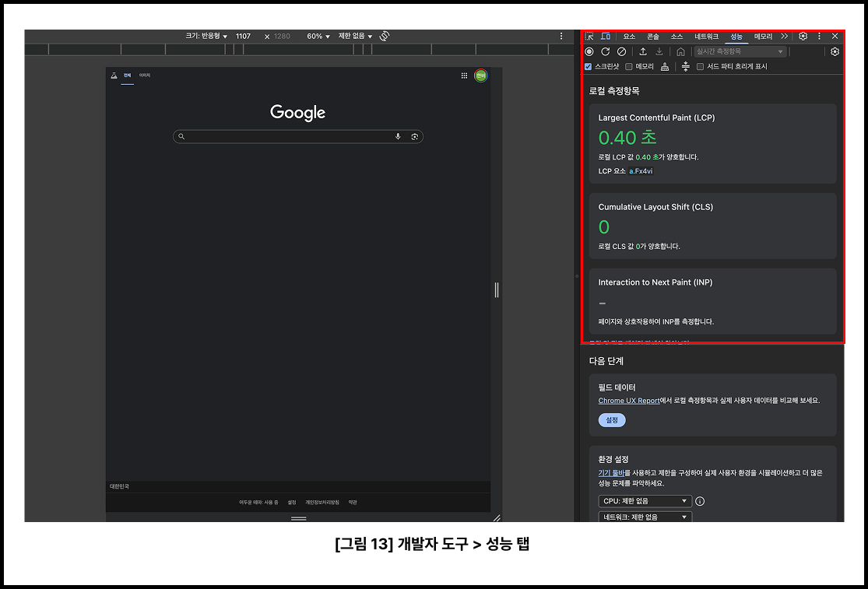Click record and reload icon

[x=606, y=51]
